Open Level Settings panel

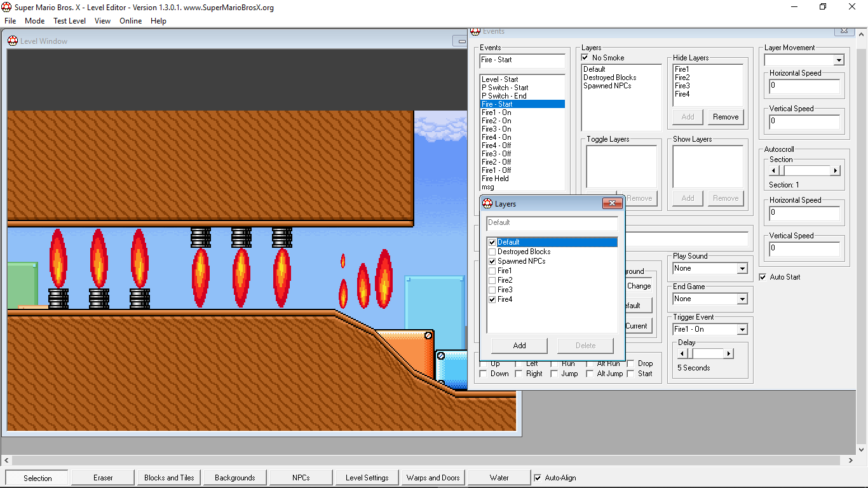[x=367, y=478]
